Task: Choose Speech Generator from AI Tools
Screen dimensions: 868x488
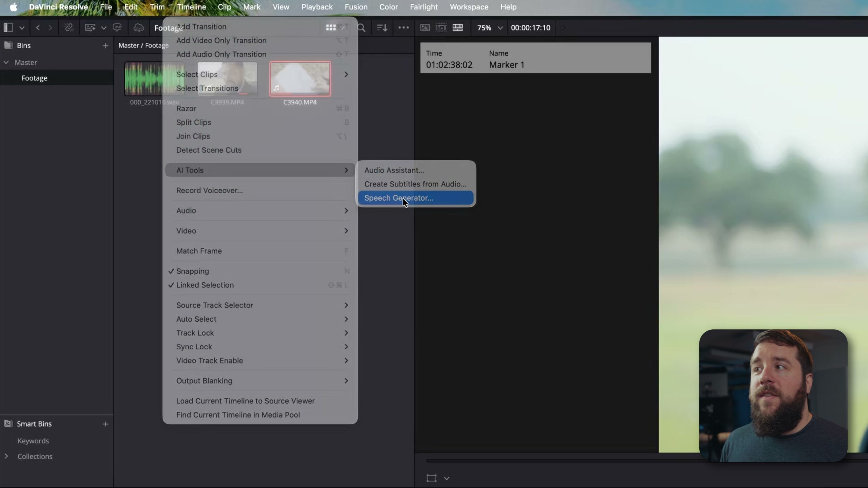Action: click(416, 198)
